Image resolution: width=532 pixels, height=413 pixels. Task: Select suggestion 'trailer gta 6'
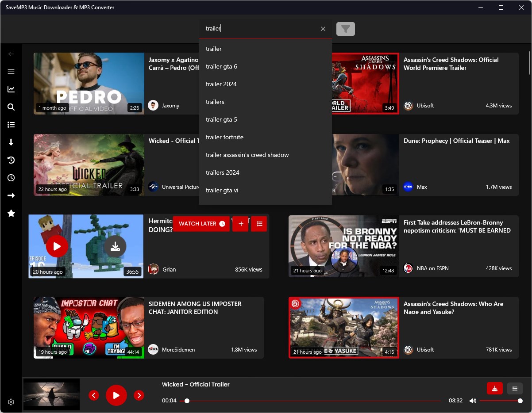tap(221, 66)
